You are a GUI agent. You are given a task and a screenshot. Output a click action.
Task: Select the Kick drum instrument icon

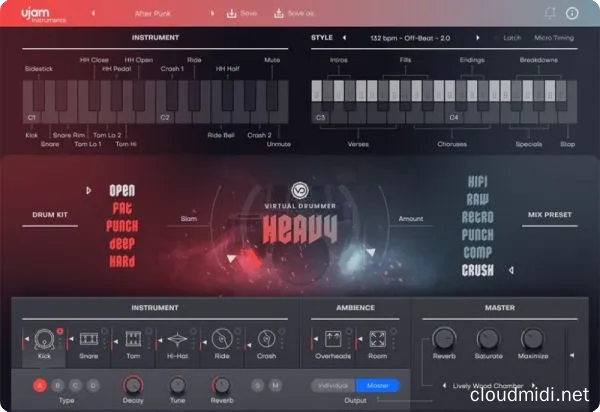pyautogui.click(x=44, y=340)
